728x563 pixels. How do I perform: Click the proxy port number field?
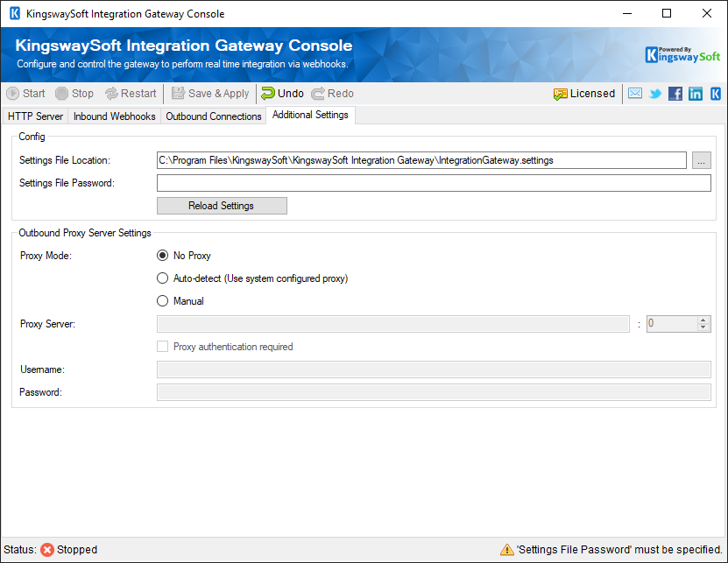click(x=672, y=323)
